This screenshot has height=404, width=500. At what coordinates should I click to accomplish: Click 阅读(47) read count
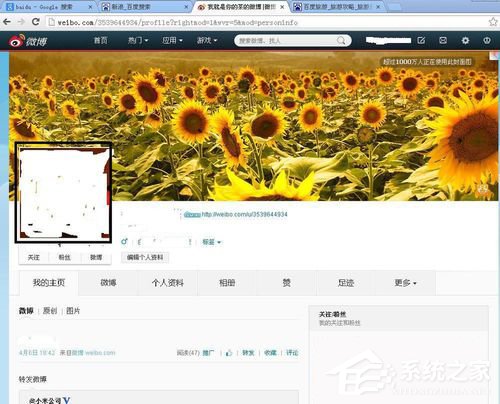click(188, 353)
